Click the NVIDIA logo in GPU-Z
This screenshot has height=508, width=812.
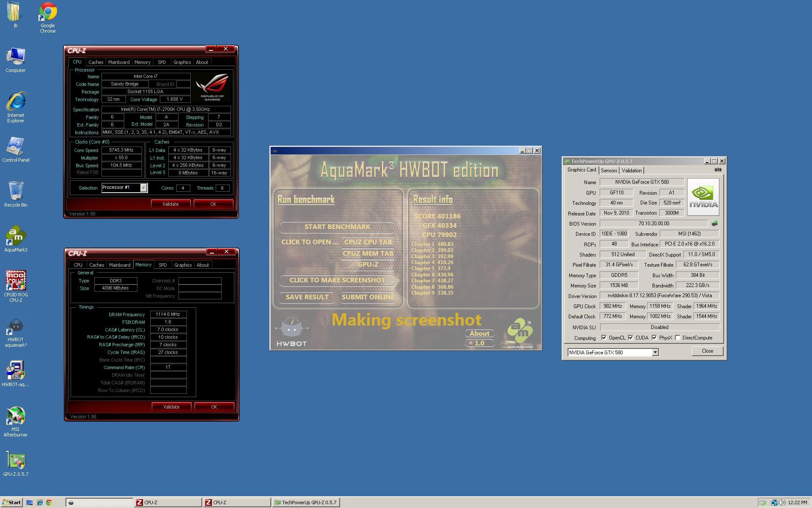[703, 197]
